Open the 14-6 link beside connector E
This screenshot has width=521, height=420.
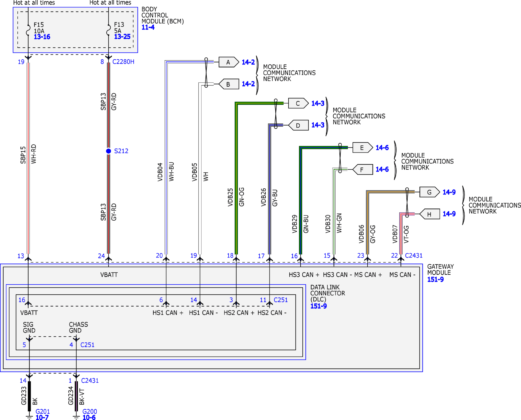[382, 148]
